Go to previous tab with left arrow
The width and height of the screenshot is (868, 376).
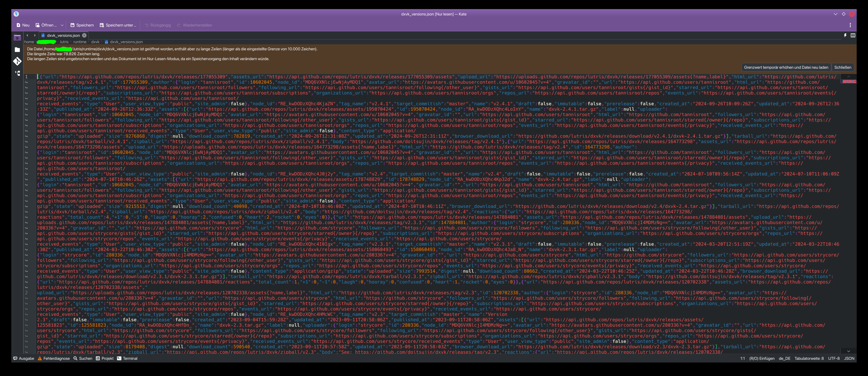(27, 35)
